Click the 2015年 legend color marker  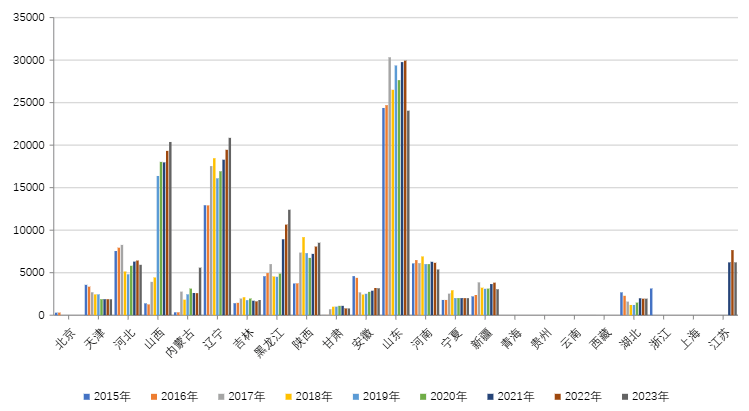[x=86, y=397]
